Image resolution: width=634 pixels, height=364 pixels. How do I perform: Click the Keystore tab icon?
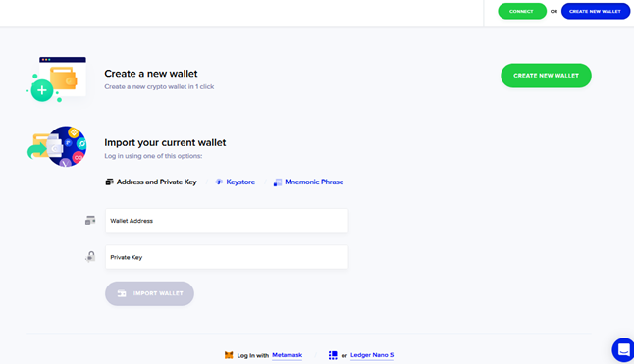[219, 182]
